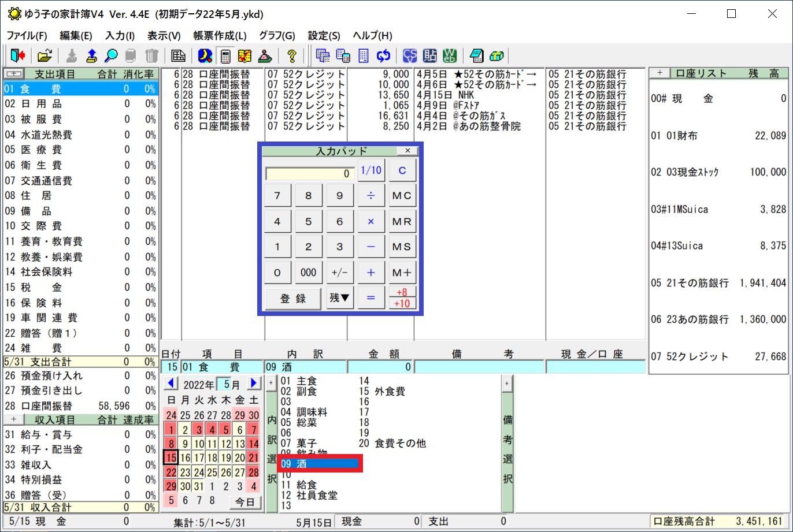The width and height of the screenshot is (793, 532).
Task: Click the 備考 note input field
Action: click(x=479, y=367)
